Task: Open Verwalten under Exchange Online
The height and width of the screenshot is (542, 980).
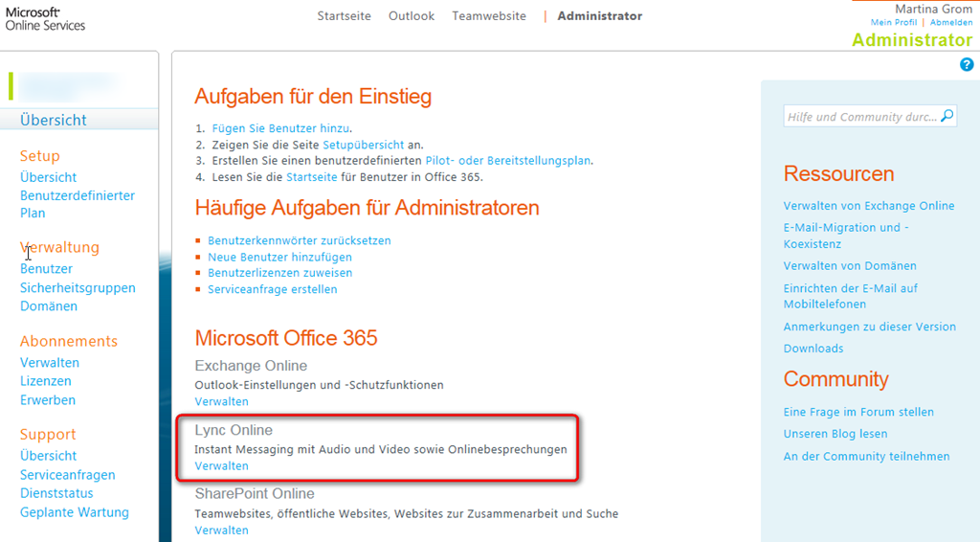Action: click(x=221, y=402)
